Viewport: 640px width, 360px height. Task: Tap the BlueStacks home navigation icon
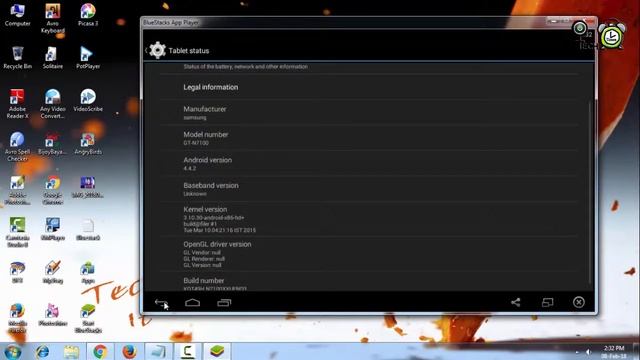tap(192, 302)
